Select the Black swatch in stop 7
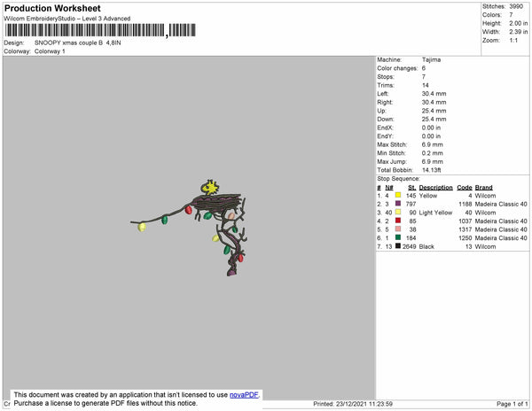The width and height of the screenshot is (532, 411). [398, 246]
